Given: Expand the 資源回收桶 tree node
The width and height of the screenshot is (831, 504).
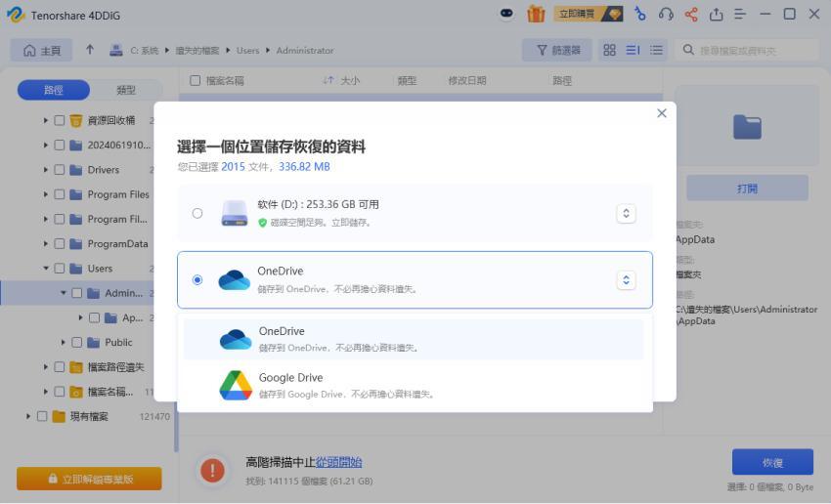Looking at the screenshot, I should [46, 121].
